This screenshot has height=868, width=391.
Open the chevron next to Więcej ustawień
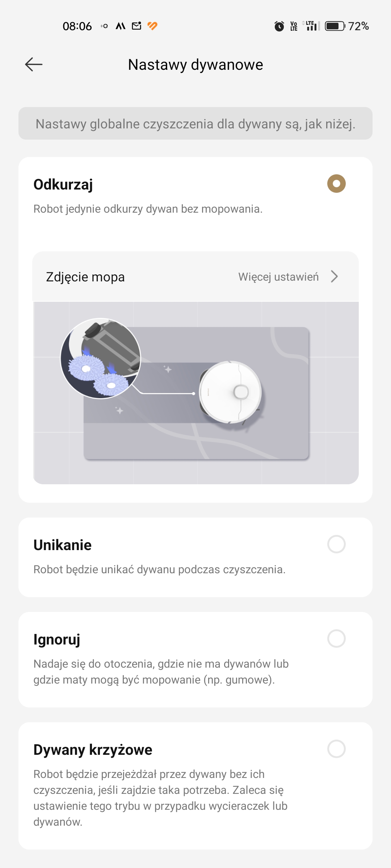click(x=335, y=277)
